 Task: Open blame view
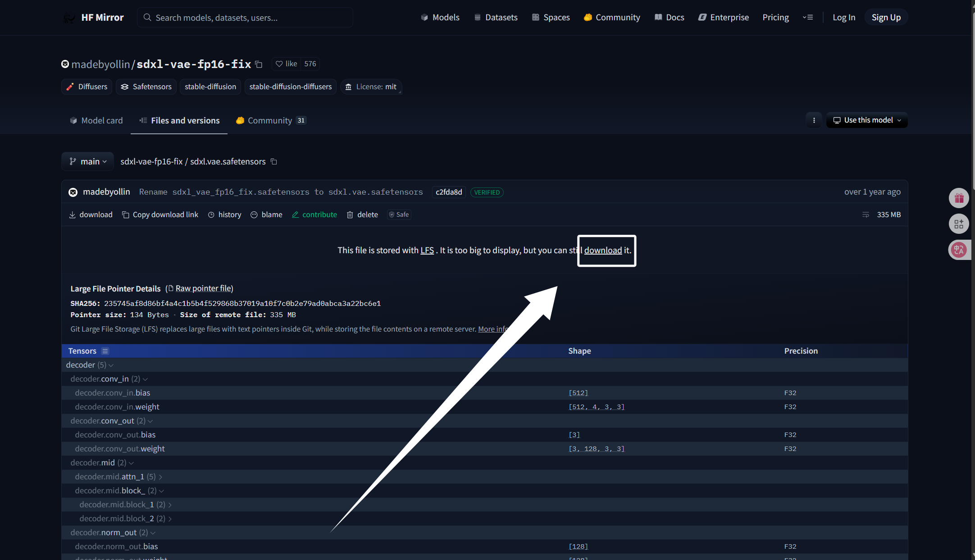[x=267, y=214]
